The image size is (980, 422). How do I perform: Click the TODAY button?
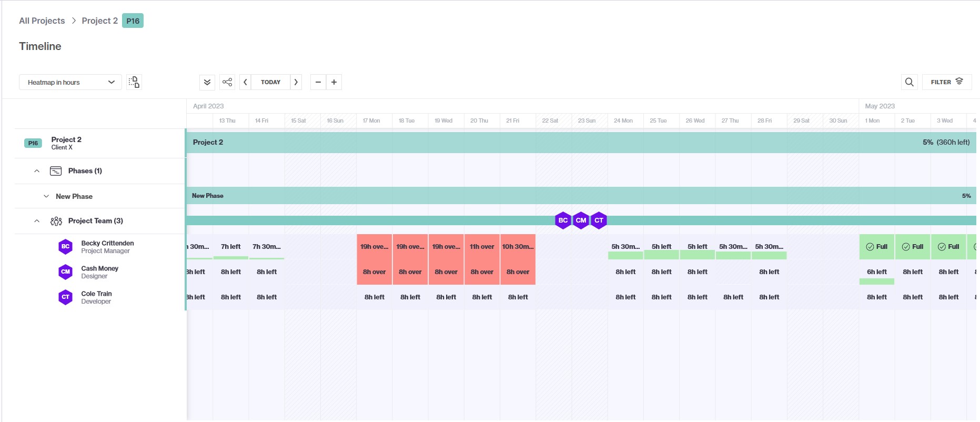[x=270, y=82]
